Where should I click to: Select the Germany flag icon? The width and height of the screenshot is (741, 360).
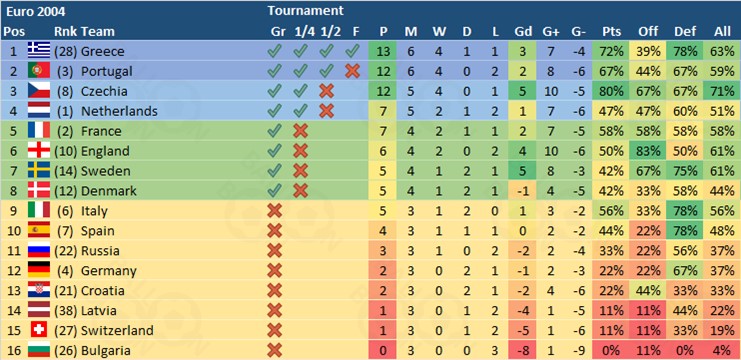(39, 270)
